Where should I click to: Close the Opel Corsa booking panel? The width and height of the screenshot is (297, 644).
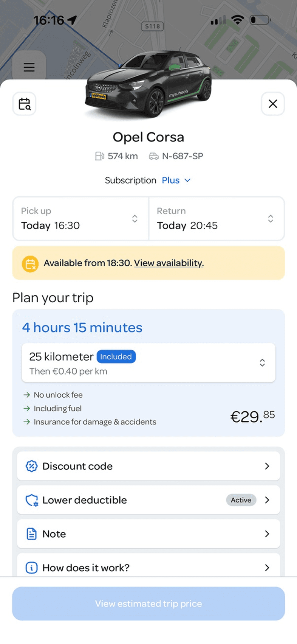pos(272,104)
